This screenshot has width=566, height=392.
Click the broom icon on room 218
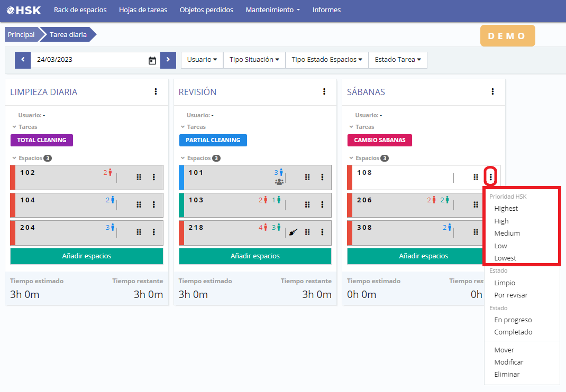294,232
